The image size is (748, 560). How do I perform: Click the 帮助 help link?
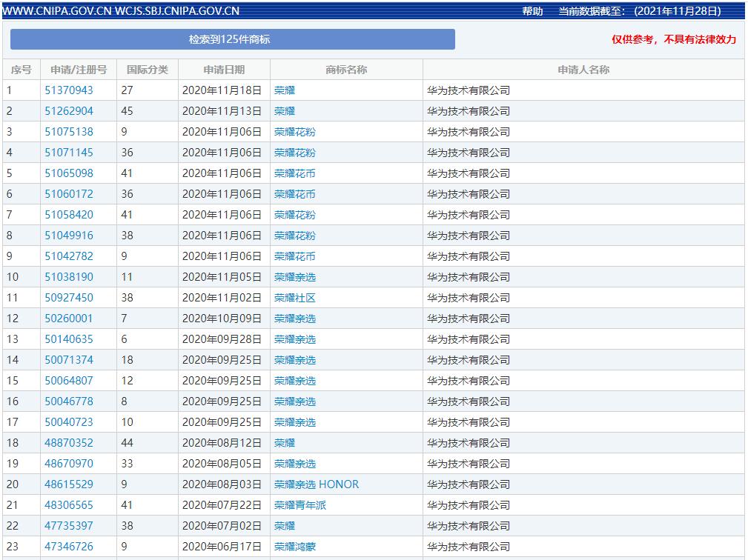[532, 11]
